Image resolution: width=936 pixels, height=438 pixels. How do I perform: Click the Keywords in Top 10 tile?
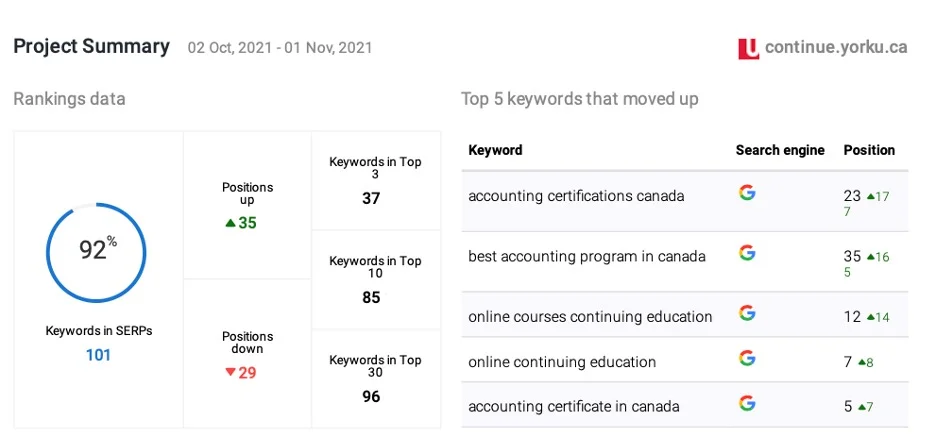coord(376,279)
